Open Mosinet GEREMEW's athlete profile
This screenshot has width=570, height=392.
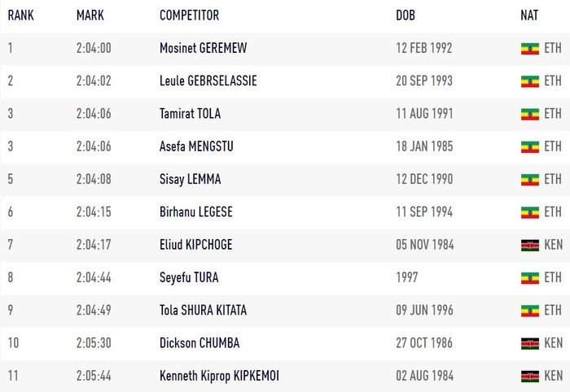203,48
